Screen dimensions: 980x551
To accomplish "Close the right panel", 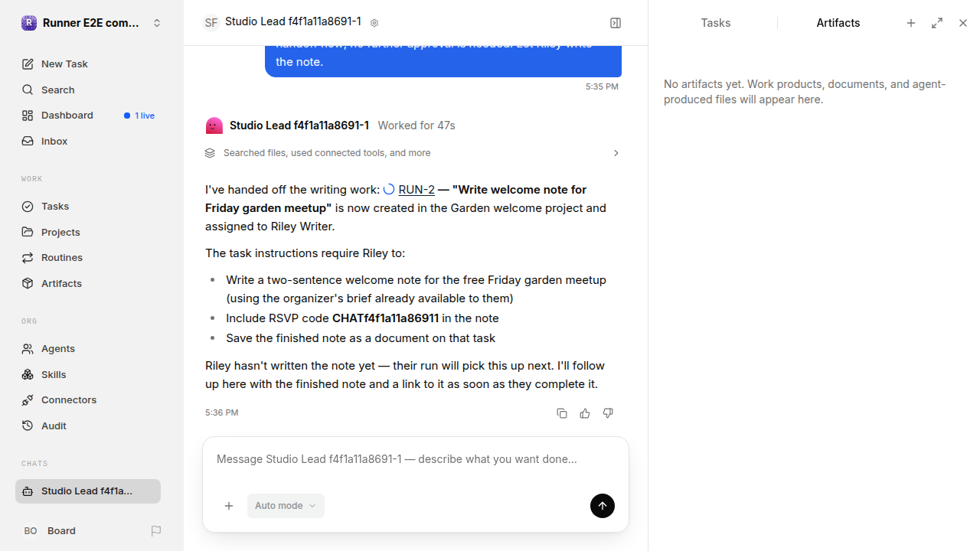I will [963, 23].
